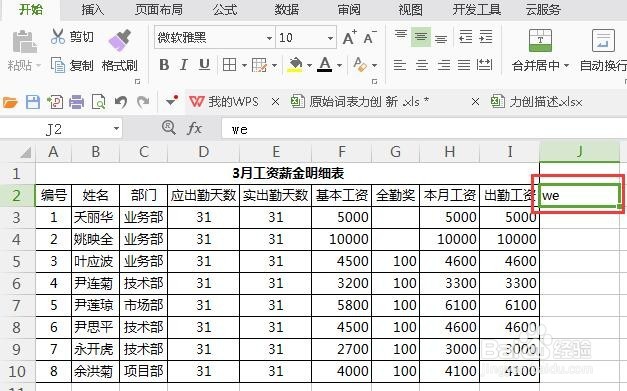Decrease font size with A- icon
This screenshot has width=627, height=391.
coord(370,38)
